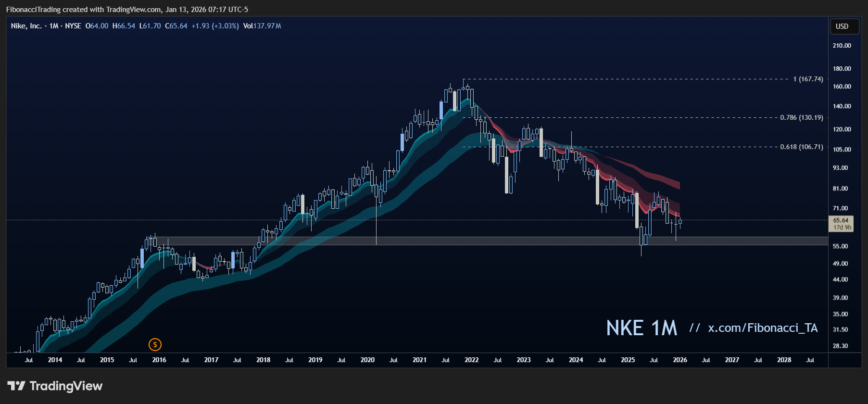Click the 210.00 price scale label
868x404 pixels.
842,46
